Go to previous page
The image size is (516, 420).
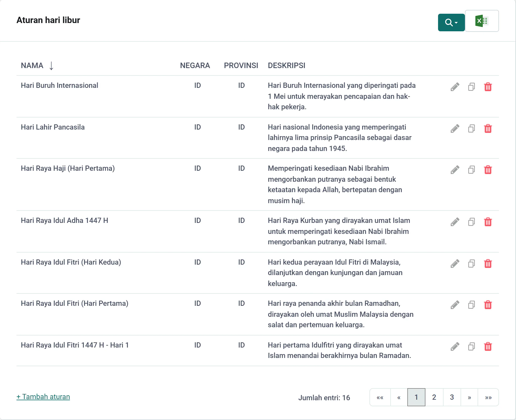(399, 397)
